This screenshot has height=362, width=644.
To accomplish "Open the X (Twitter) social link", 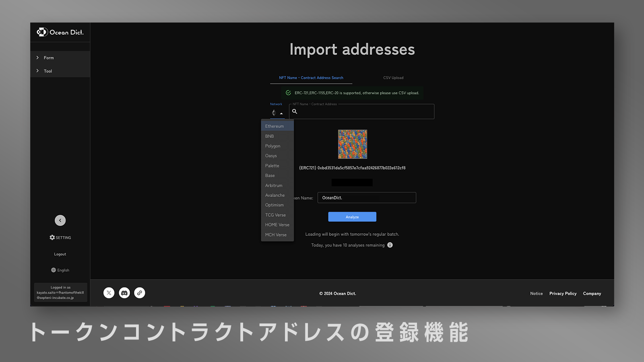I will point(109,293).
